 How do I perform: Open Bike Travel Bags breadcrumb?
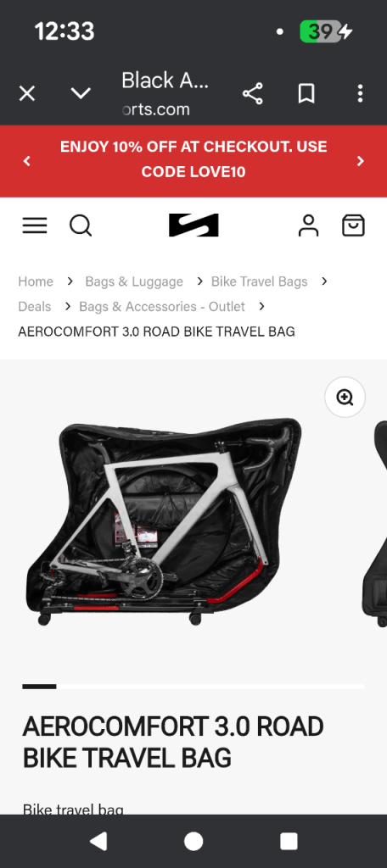point(259,281)
